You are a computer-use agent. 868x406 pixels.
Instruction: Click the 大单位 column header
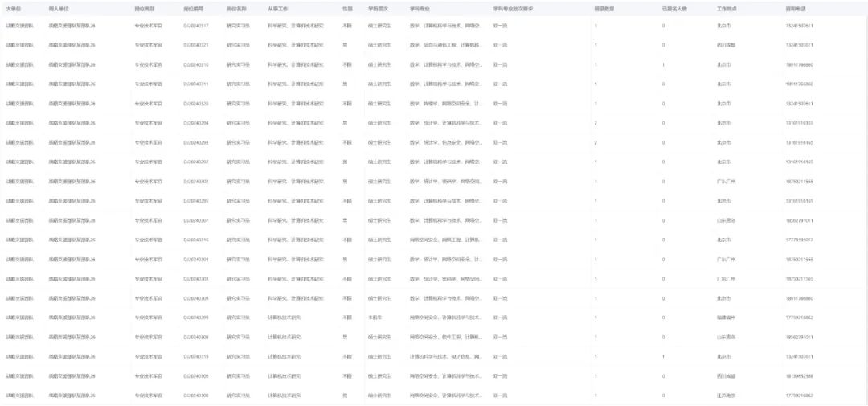(x=13, y=6)
